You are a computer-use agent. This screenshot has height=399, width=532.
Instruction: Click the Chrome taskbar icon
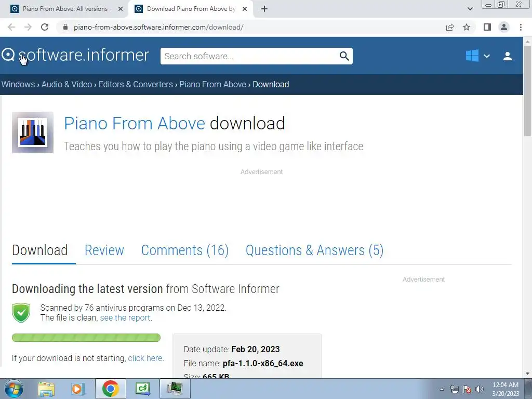pyautogui.click(x=110, y=389)
